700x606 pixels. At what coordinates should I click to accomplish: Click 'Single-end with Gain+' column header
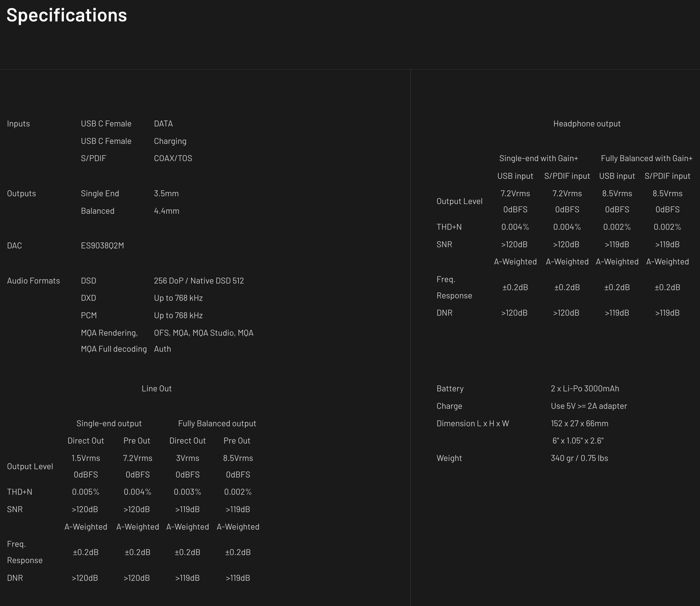click(x=538, y=158)
